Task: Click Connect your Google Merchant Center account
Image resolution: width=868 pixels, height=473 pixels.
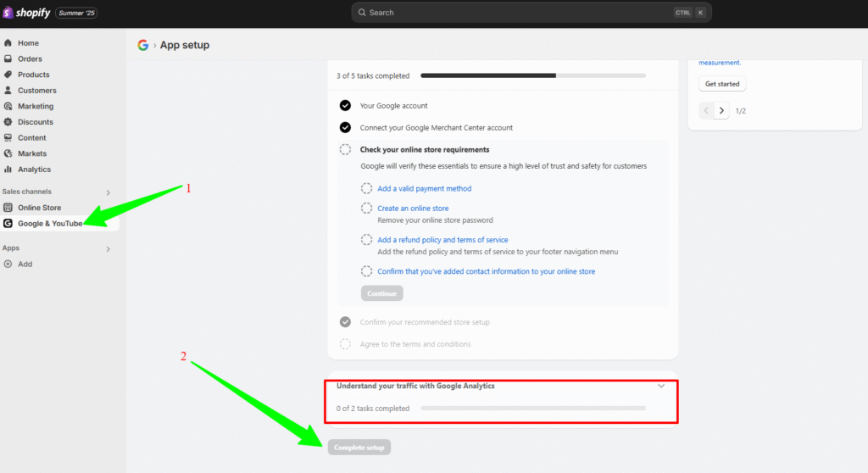Action: (437, 127)
